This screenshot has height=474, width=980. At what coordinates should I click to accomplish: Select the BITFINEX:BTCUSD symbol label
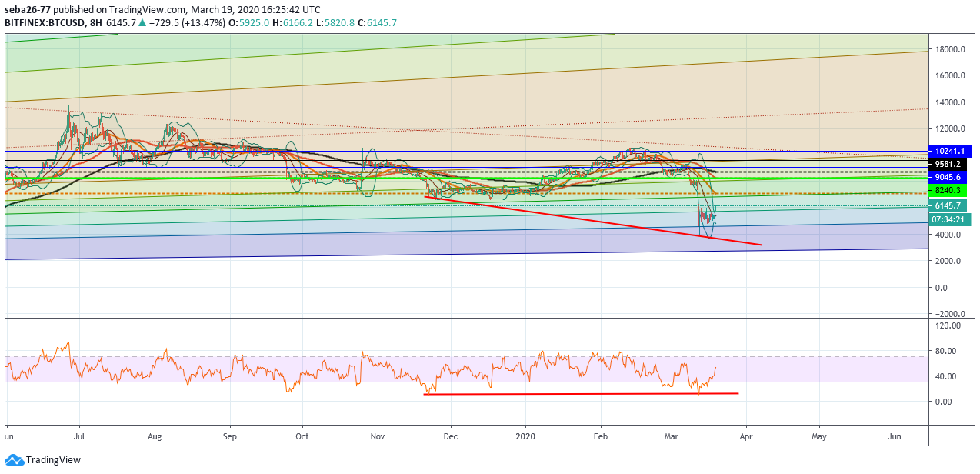coord(44,23)
